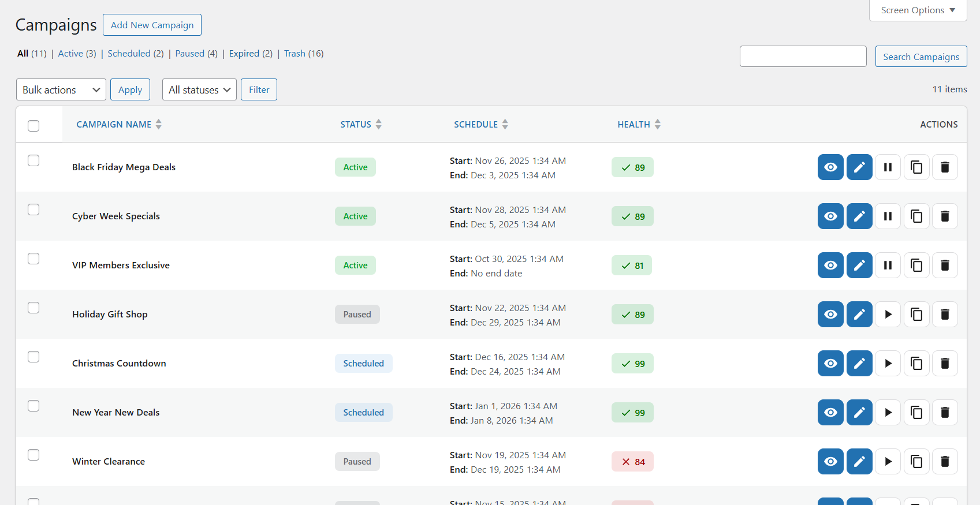Viewport: 980px width, 505px height.
Task: Duplicate the Cyber Week Specials campaign
Action: [x=916, y=216]
